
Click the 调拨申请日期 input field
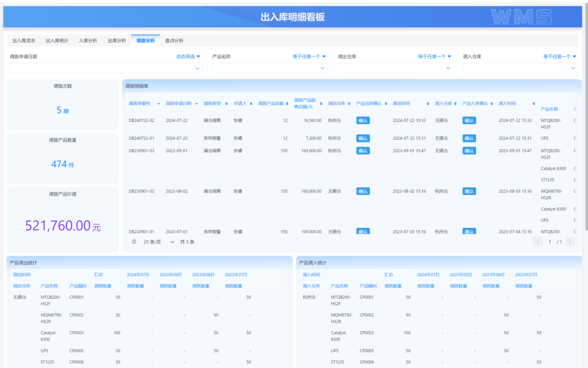106,68
